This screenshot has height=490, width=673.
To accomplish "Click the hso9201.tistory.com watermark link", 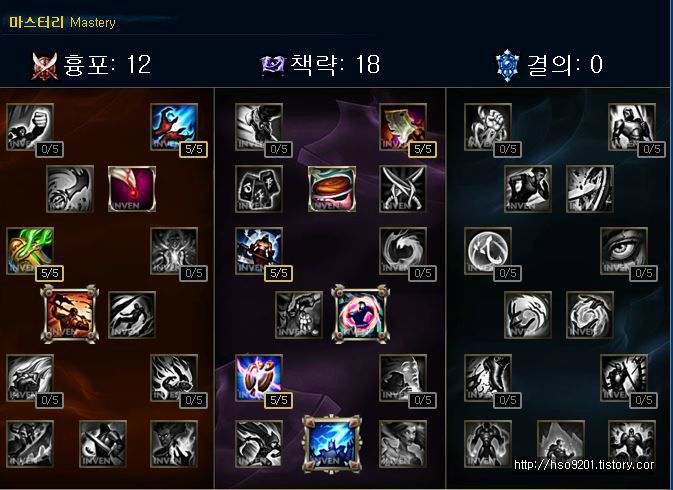I will 584,464.
